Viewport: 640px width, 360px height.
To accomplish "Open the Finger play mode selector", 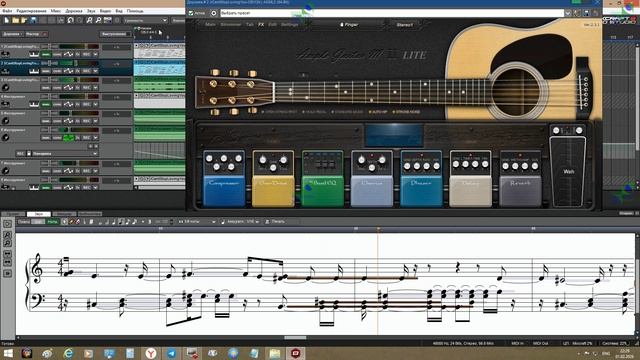I will pyautogui.click(x=349, y=25).
